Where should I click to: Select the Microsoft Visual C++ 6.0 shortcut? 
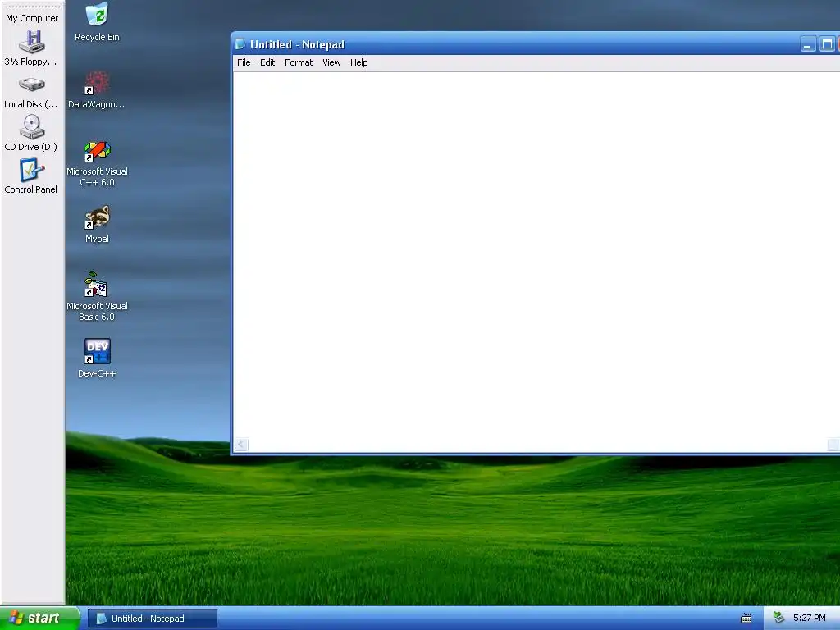click(97, 163)
